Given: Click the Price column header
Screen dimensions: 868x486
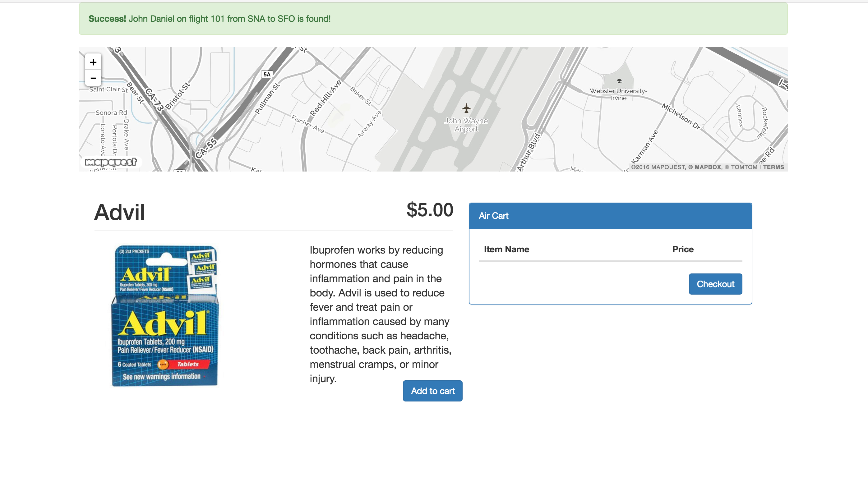Looking at the screenshot, I should (683, 249).
